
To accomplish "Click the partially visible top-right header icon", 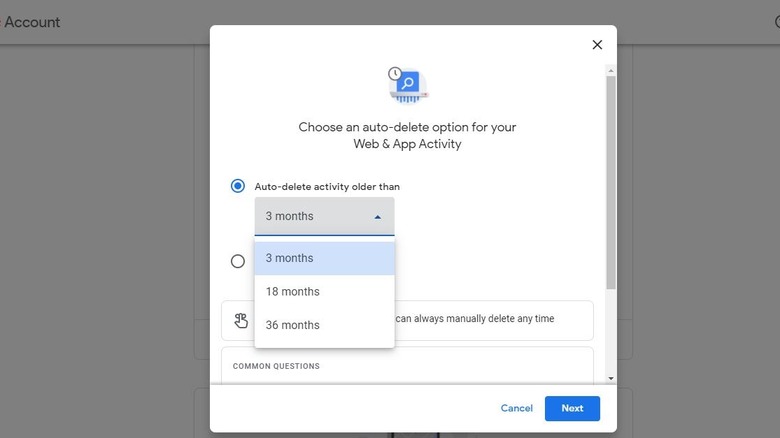I will [775, 21].
